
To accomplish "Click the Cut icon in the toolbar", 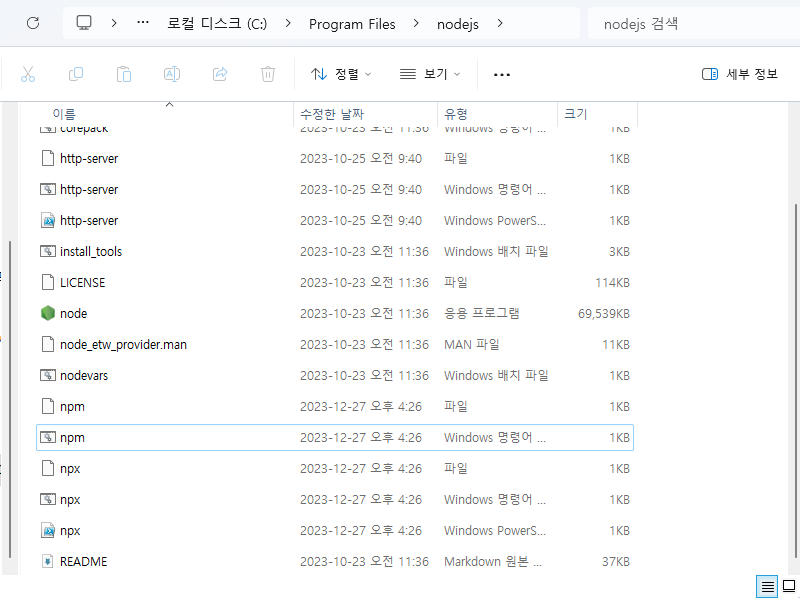I will tap(27, 74).
